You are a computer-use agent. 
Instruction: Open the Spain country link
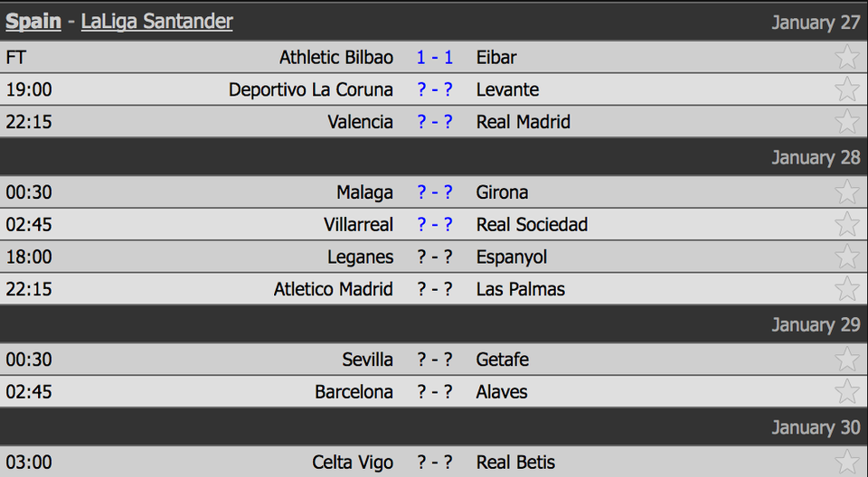pyautogui.click(x=33, y=22)
